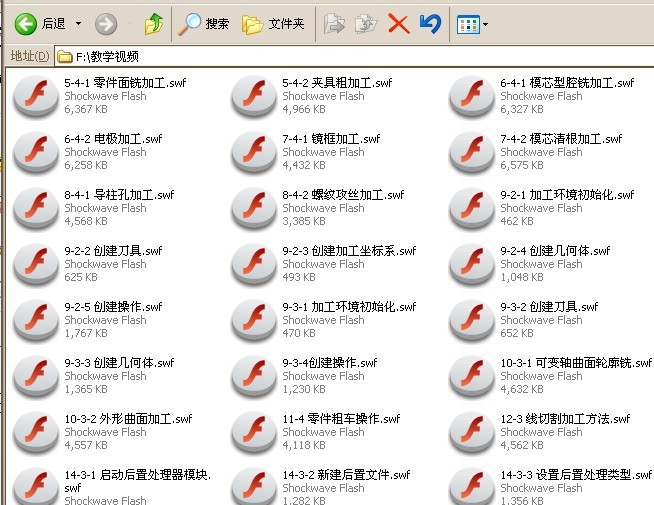The width and height of the screenshot is (654, 505).
Task: Click file name 9-3-1 加工环境初始化.swf
Action: coord(349,307)
